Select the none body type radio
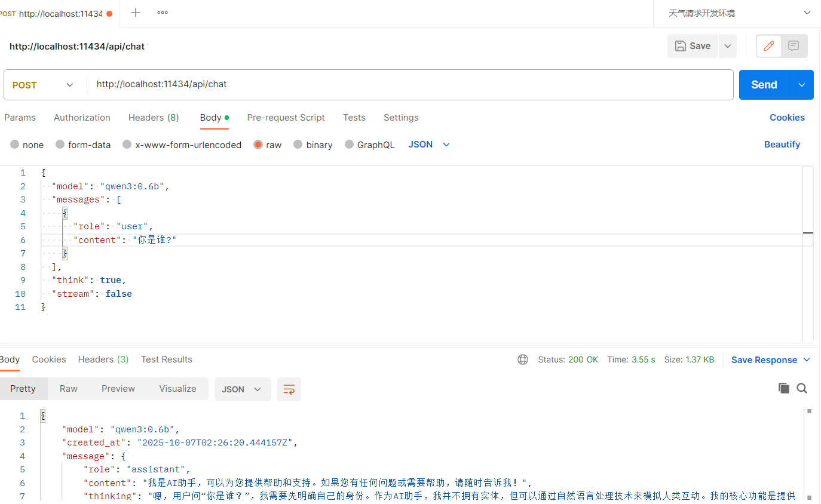 pyautogui.click(x=15, y=145)
